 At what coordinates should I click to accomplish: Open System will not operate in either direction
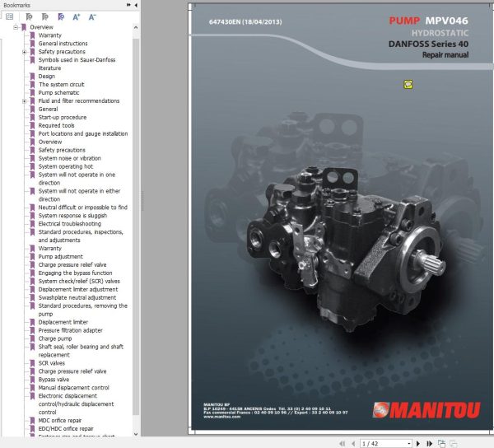click(x=79, y=195)
